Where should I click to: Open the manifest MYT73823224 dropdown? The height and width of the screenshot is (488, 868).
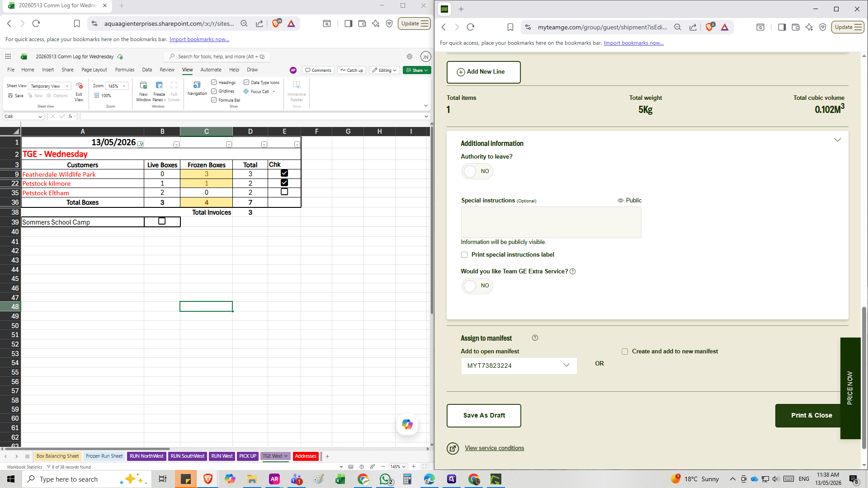coord(519,366)
